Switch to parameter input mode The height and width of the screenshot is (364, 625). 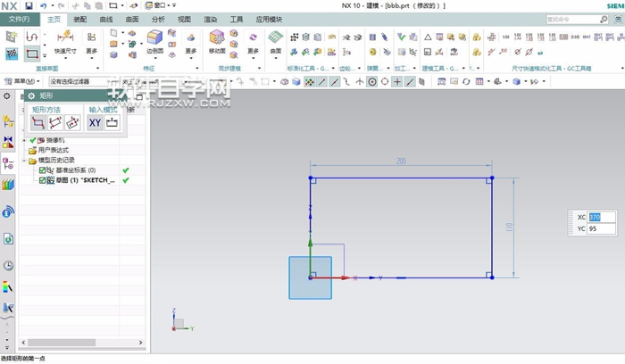[112, 122]
